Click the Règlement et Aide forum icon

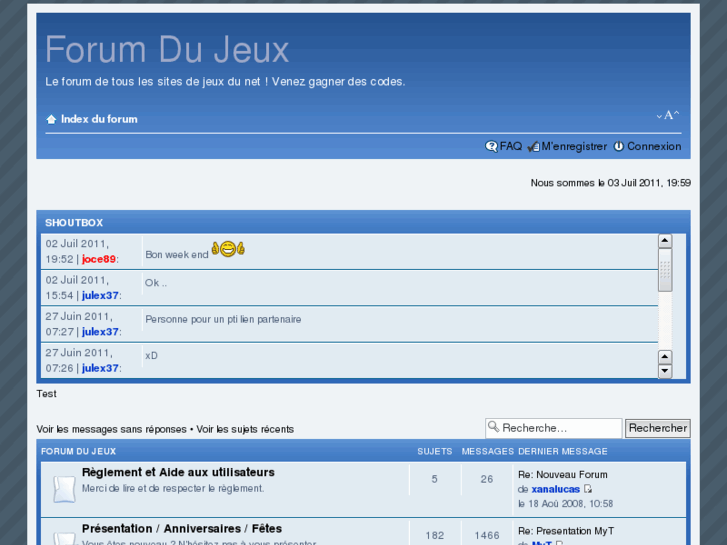coord(64,489)
